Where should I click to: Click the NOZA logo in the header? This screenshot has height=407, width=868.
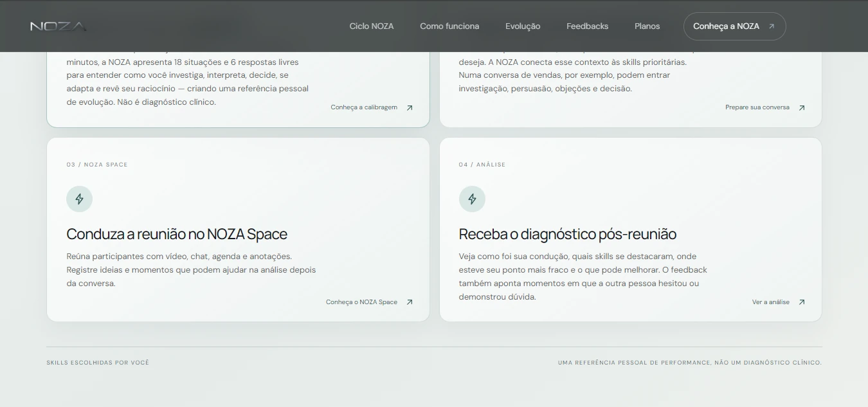tap(58, 26)
